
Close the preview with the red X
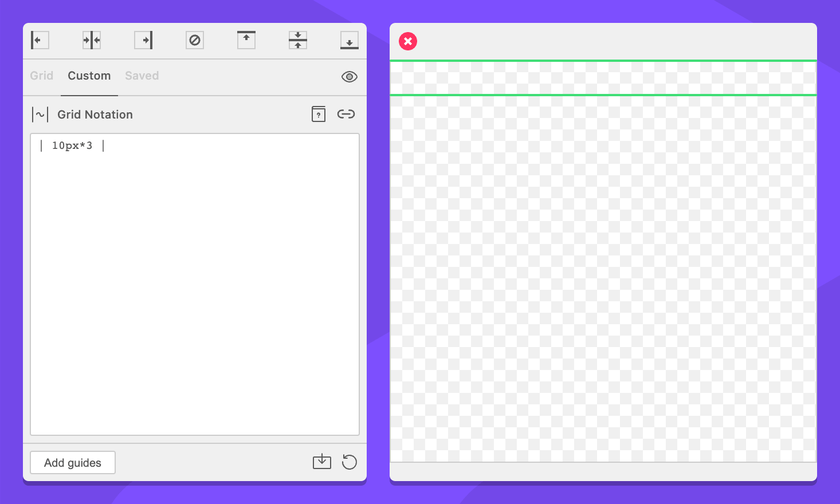pos(408,41)
